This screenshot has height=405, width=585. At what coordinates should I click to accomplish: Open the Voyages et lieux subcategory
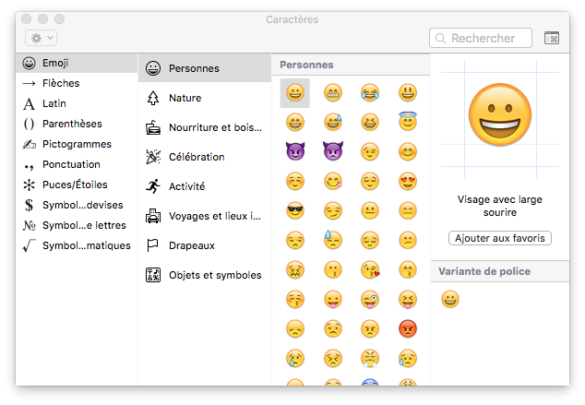pyautogui.click(x=204, y=216)
